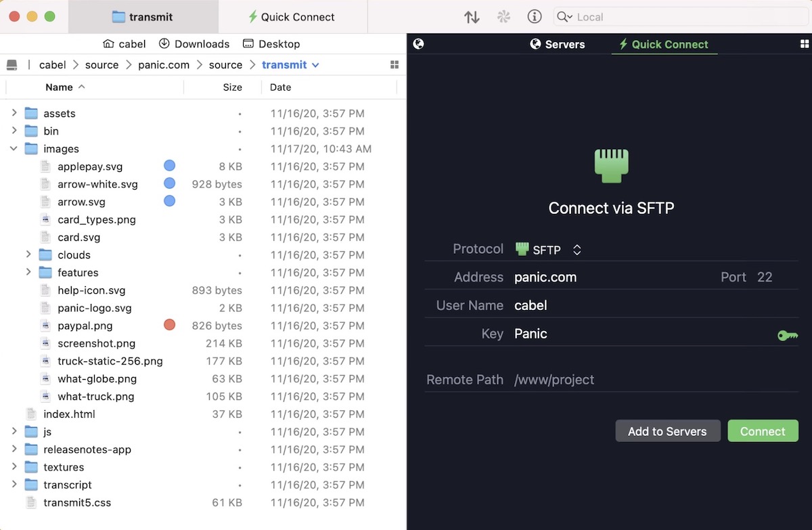Click the Add to Servers button
Viewport: 812px width, 530px height.
[x=667, y=431]
